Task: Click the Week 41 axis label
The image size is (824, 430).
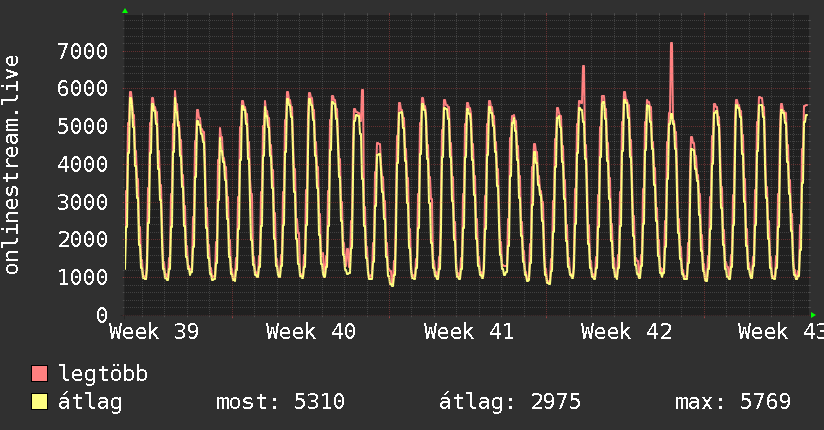Action: click(x=469, y=332)
